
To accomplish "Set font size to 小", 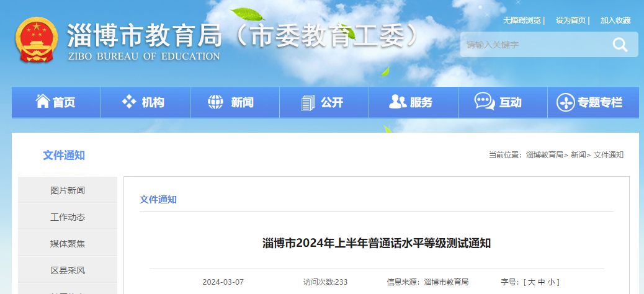I will click(551, 282).
